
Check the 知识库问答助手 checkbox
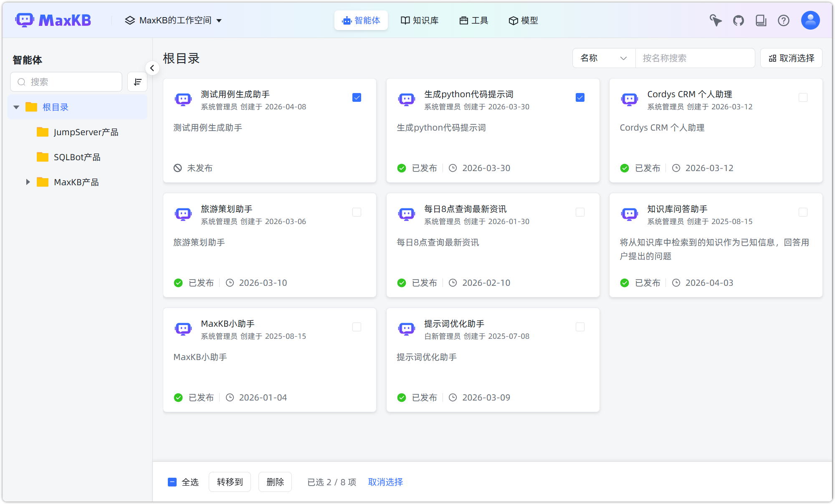click(803, 212)
